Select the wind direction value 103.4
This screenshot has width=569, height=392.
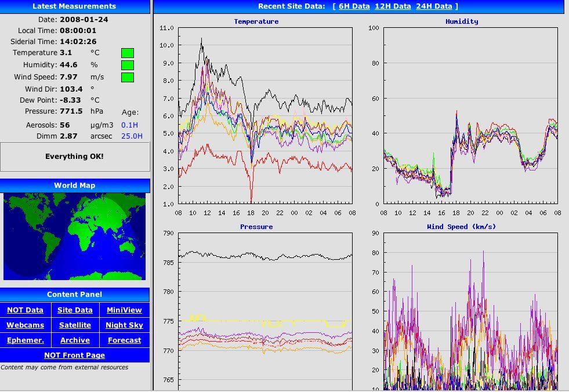point(71,89)
